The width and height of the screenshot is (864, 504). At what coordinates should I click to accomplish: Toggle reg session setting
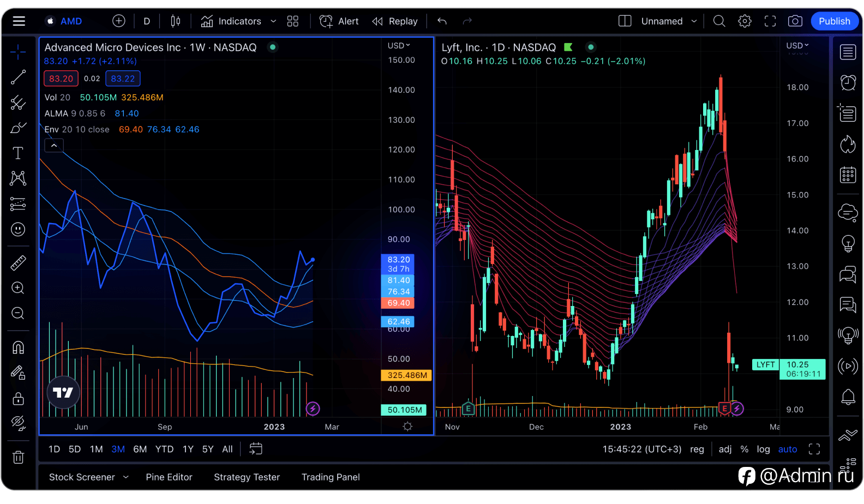point(697,449)
